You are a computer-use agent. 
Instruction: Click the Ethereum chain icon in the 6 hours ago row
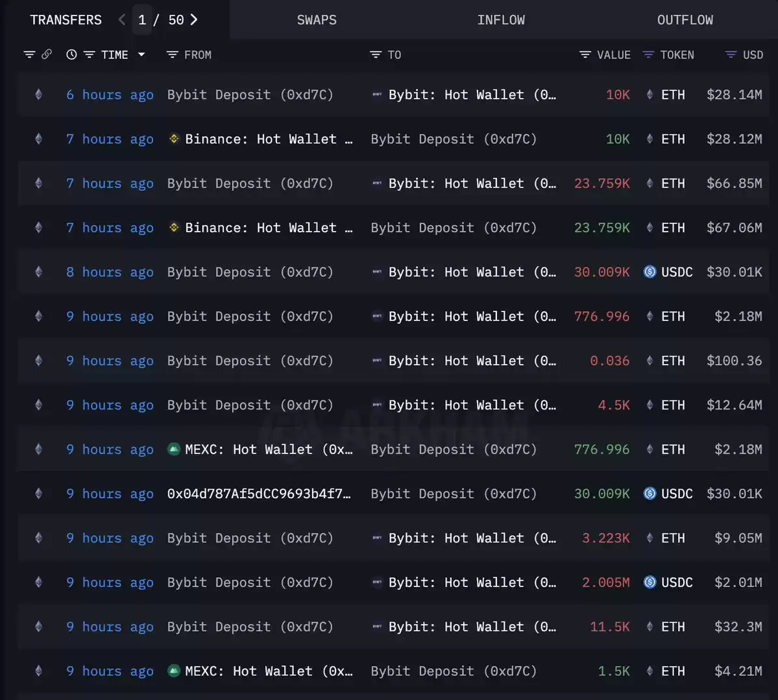[x=39, y=95]
